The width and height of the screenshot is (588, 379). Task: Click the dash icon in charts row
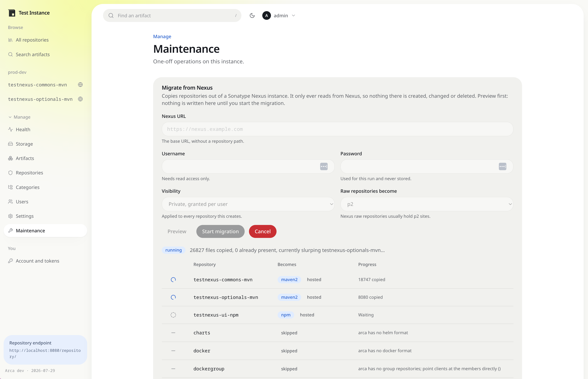[x=173, y=333]
